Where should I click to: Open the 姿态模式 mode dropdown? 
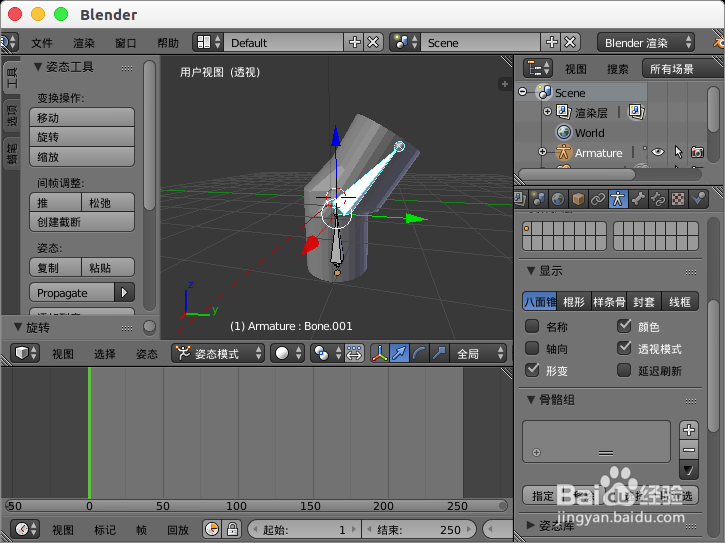[218, 353]
